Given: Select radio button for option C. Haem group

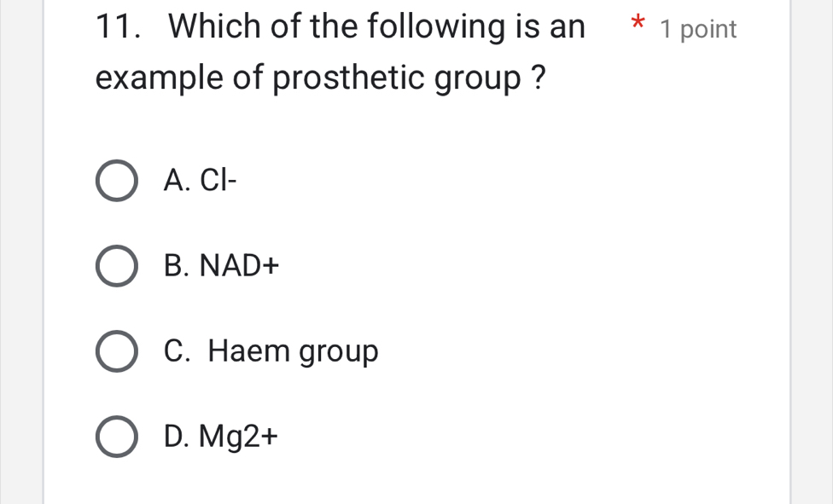Looking at the screenshot, I should click(x=117, y=351).
